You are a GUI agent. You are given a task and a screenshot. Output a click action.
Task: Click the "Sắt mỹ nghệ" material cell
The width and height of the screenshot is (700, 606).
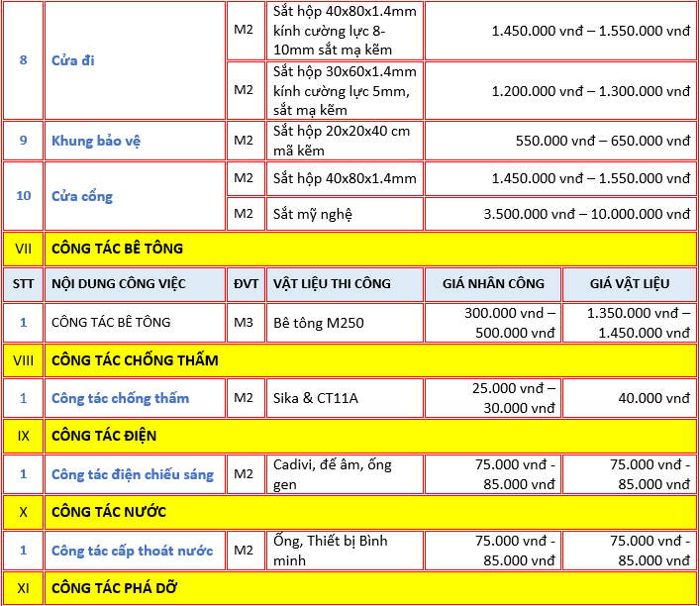[x=312, y=214]
